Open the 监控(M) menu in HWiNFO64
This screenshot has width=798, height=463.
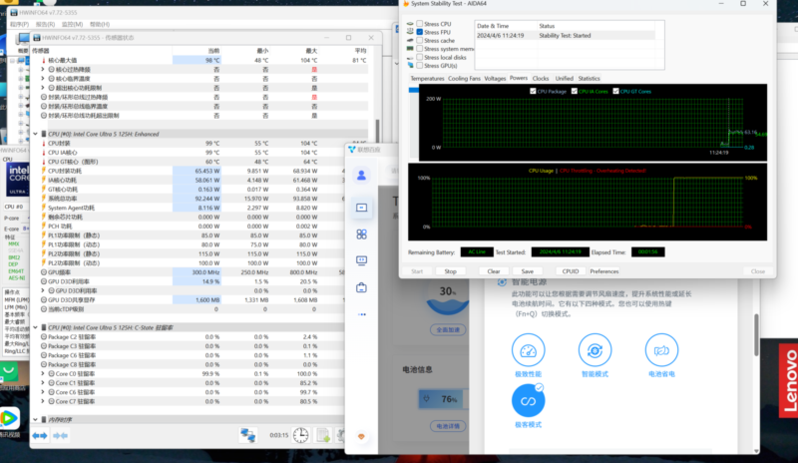tap(72, 24)
